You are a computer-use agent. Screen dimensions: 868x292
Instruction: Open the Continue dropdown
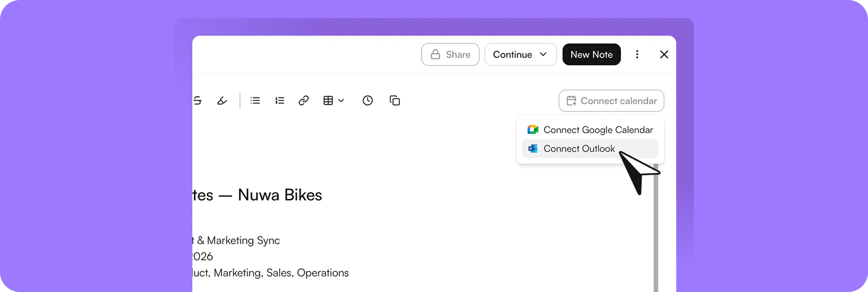point(520,54)
